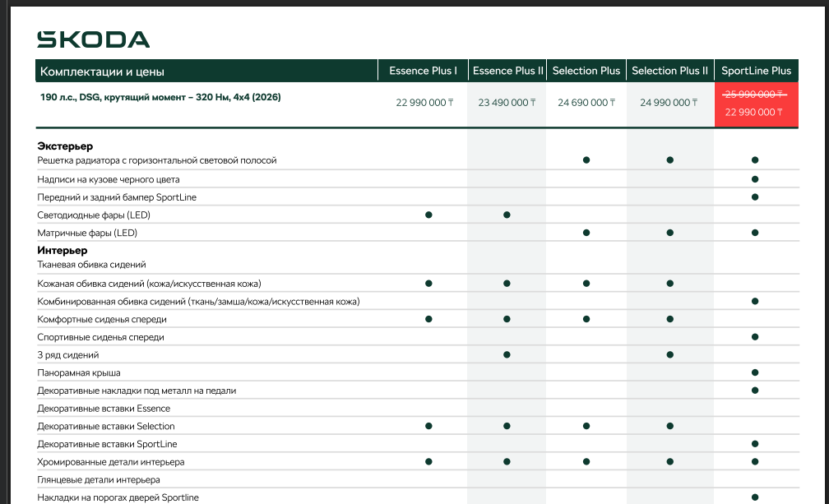Click the 'Комплектации и цены' heading

(102, 72)
